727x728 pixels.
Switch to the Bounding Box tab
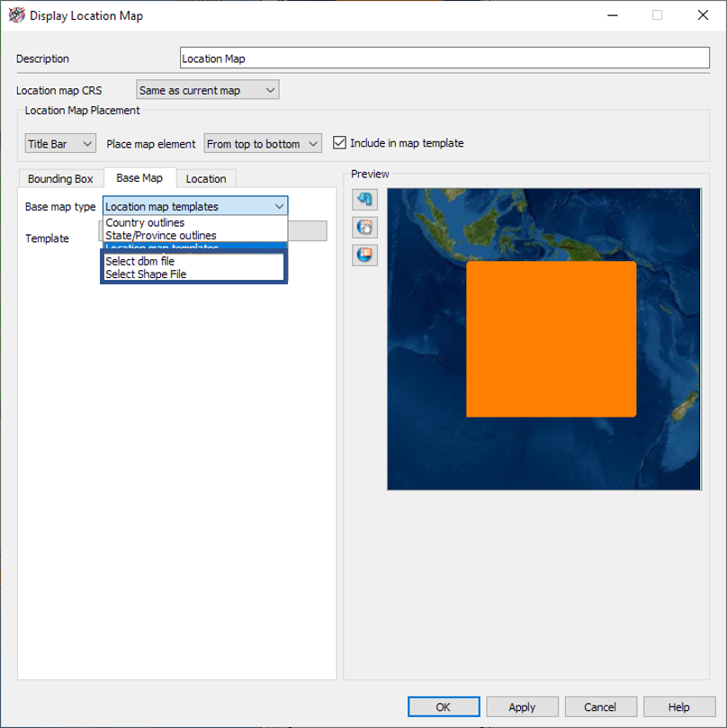tap(60, 178)
